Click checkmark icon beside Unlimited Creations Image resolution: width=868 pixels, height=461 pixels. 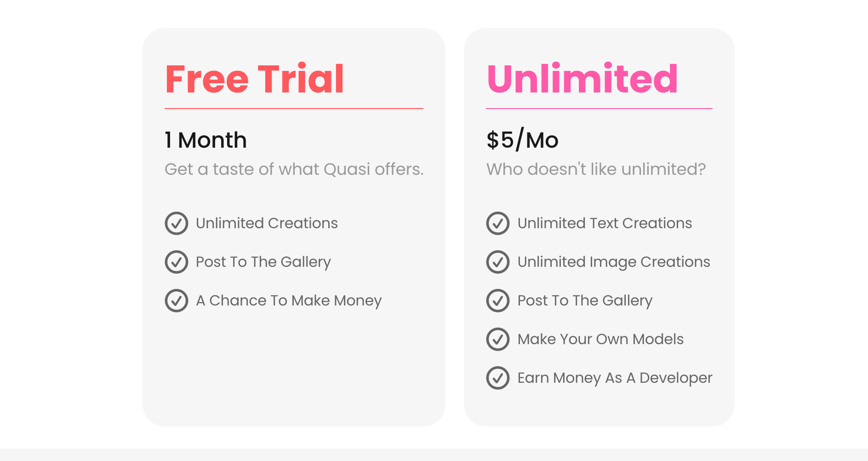click(177, 223)
